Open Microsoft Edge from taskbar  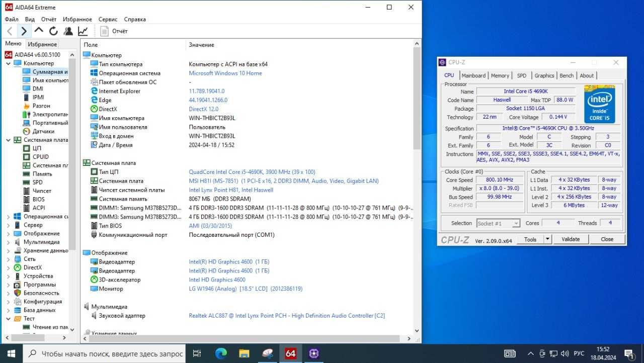point(221,353)
